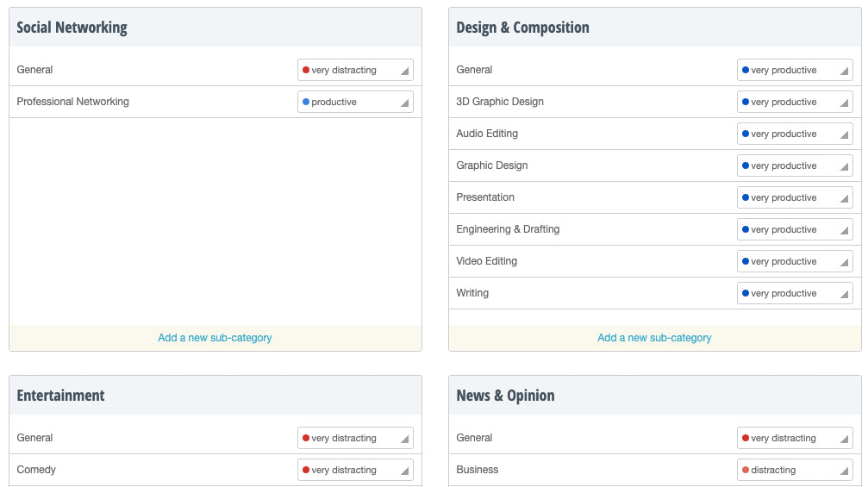The image size is (868, 487).
Task: Change Comedy productivity rating
Action: point(355,470)
